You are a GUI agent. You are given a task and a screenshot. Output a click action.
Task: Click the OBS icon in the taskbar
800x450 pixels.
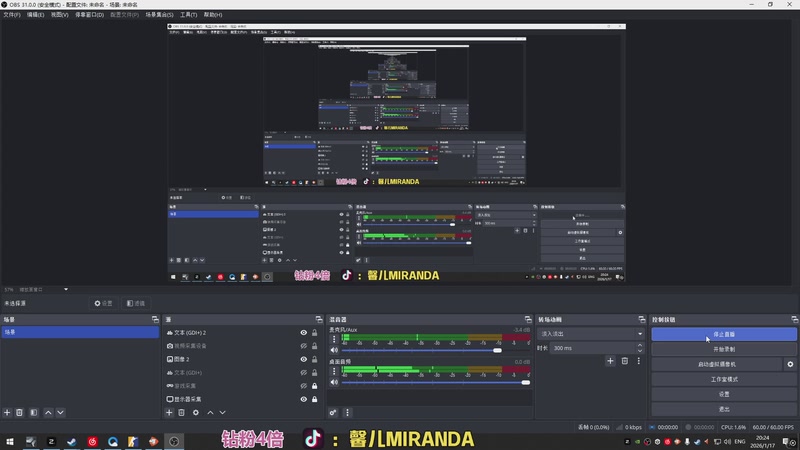(x=174, y=441)
